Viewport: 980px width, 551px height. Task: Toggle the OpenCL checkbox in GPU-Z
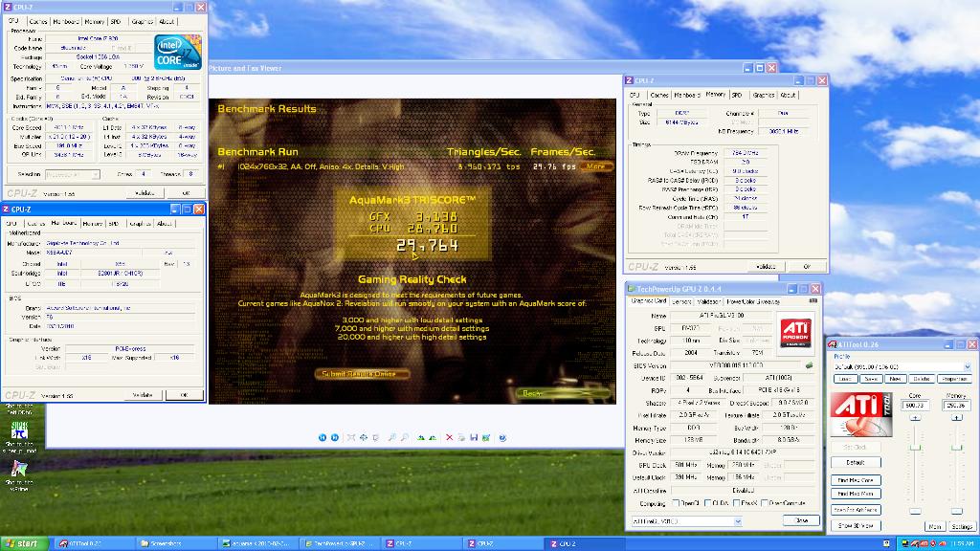pyautogui.click(x=676, y=503)
